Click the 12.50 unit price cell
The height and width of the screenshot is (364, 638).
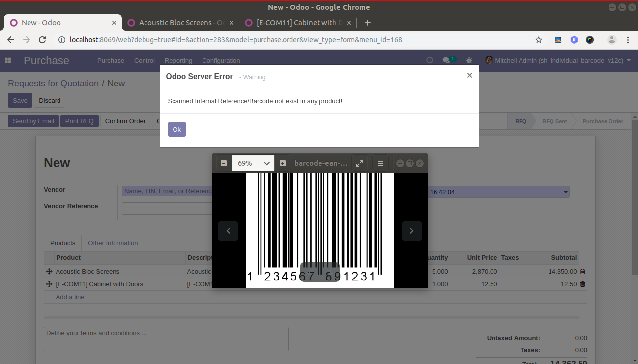click(475, 284)
